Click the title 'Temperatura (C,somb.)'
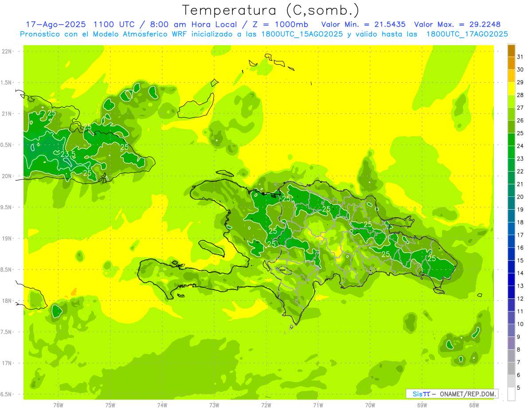Viewport: 532px width, 411px height. [270, 11]
